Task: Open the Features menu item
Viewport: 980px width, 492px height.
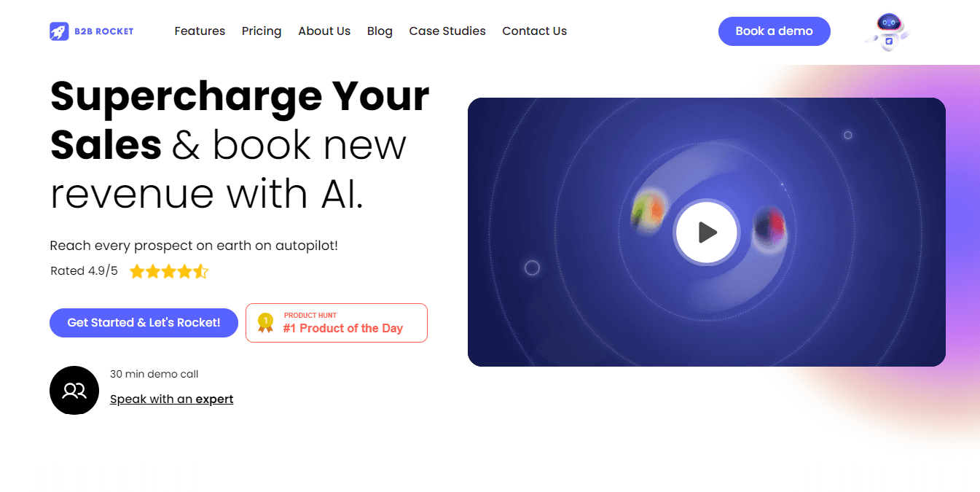Action: [x=200, y=31]
